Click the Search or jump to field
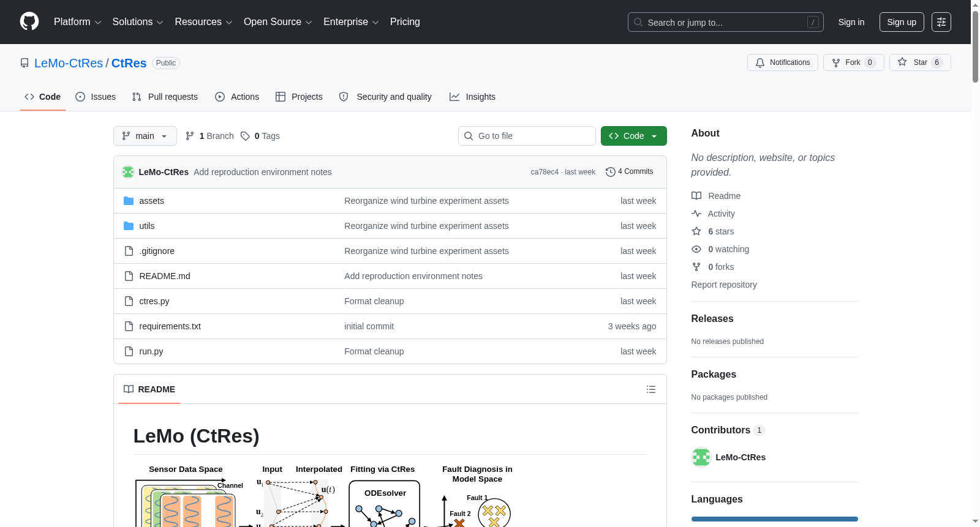Viewport: 980px width, 527px height. point(726,22)
